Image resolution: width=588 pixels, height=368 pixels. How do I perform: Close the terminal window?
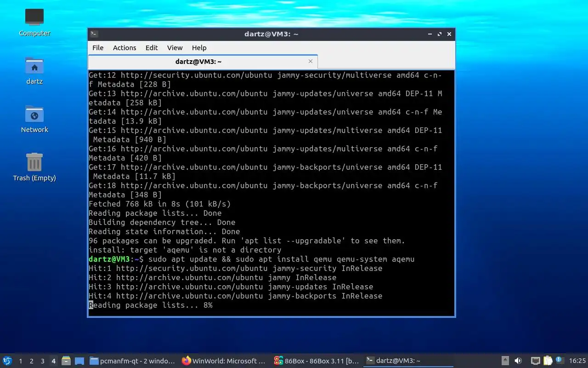pyautogui.click(x=449, y=34)
